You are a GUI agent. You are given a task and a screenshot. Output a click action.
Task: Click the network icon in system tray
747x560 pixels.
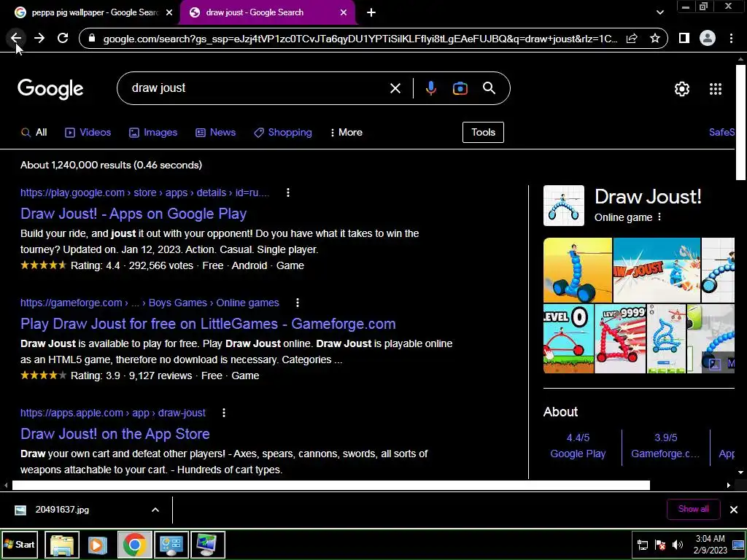pos(642,545)
